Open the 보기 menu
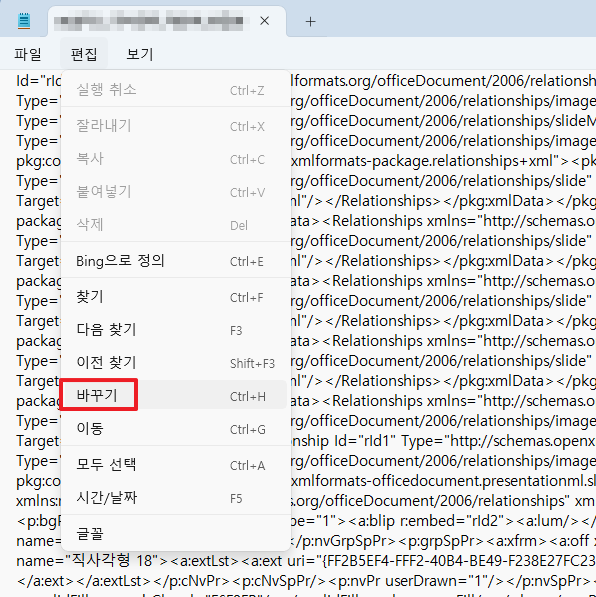 pyautogui.click(x=140, y=54)
